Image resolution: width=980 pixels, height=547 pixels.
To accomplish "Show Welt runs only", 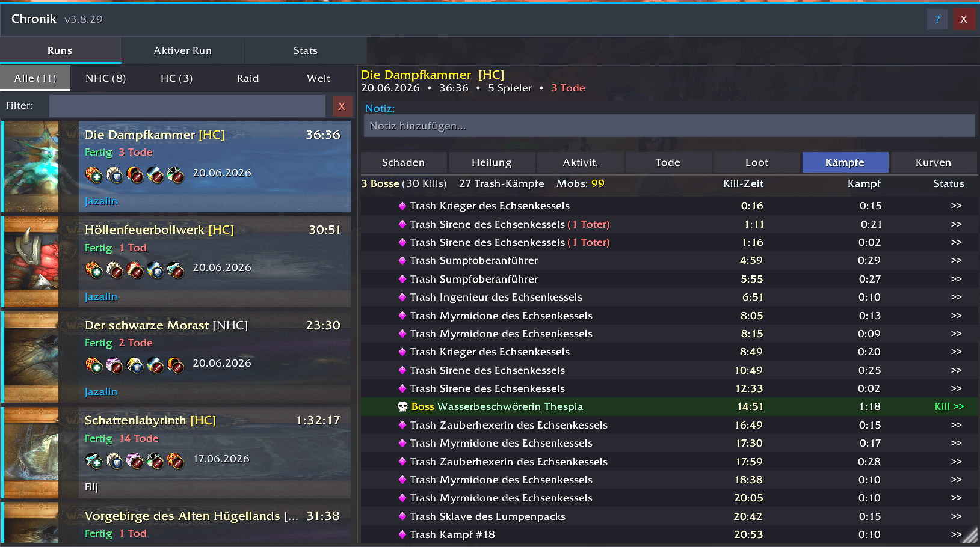I will point(319,78).
